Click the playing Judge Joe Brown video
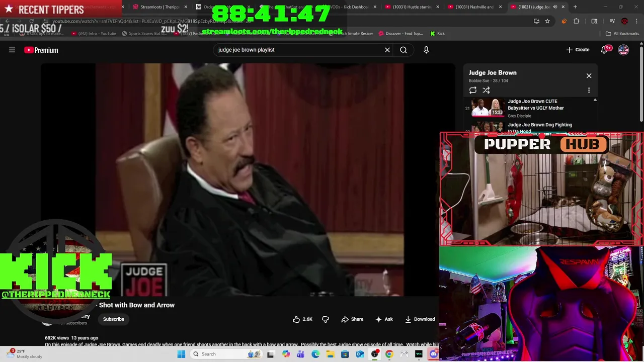The width and height of the screenshot is (644, 362). pyautogui.click(x=249, y=179)
